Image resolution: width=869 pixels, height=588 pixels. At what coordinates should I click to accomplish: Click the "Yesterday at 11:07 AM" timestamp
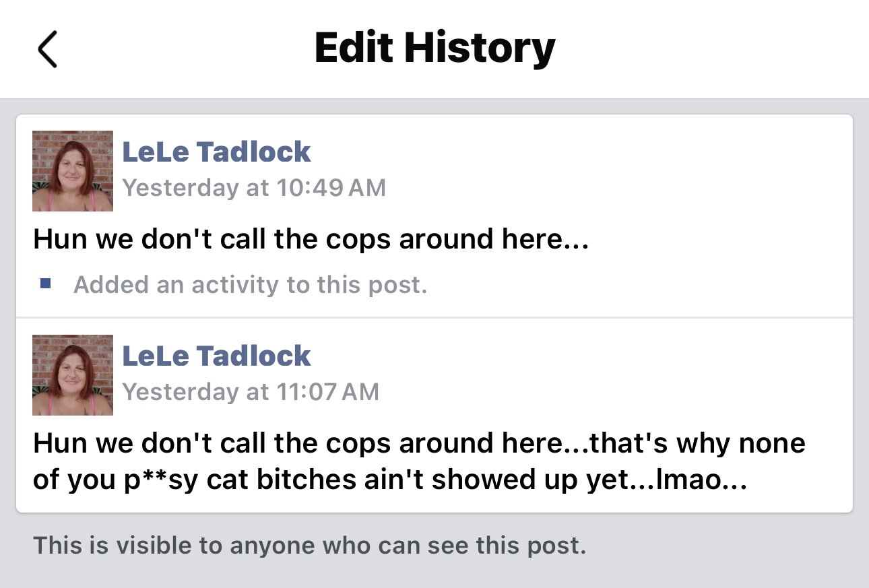(251, 391)
